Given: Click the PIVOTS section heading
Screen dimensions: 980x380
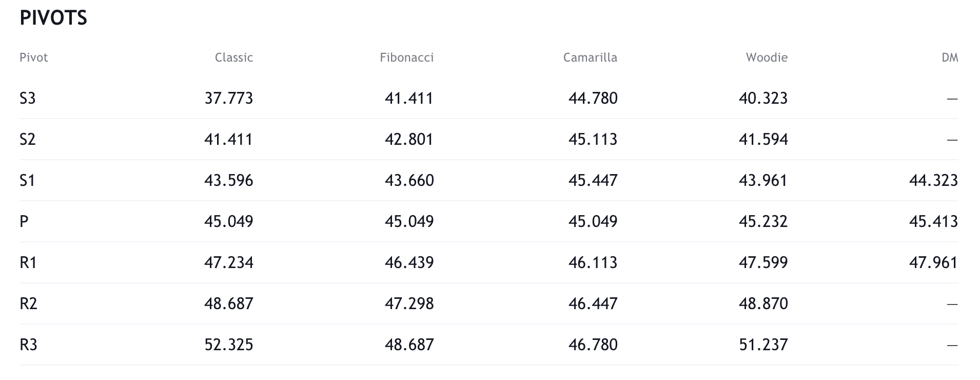Looking at the screenshot, I should click(53, 18).
